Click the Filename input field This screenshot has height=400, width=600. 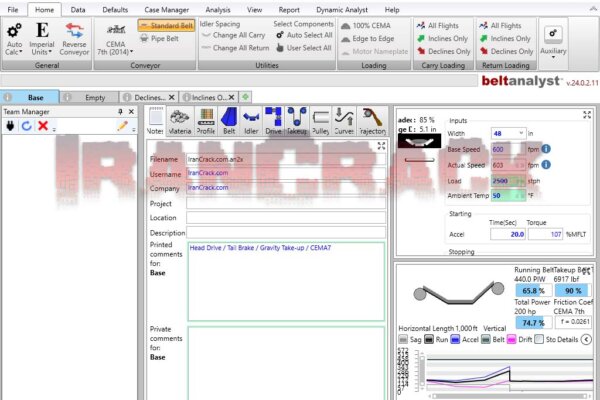coord(285,159)
